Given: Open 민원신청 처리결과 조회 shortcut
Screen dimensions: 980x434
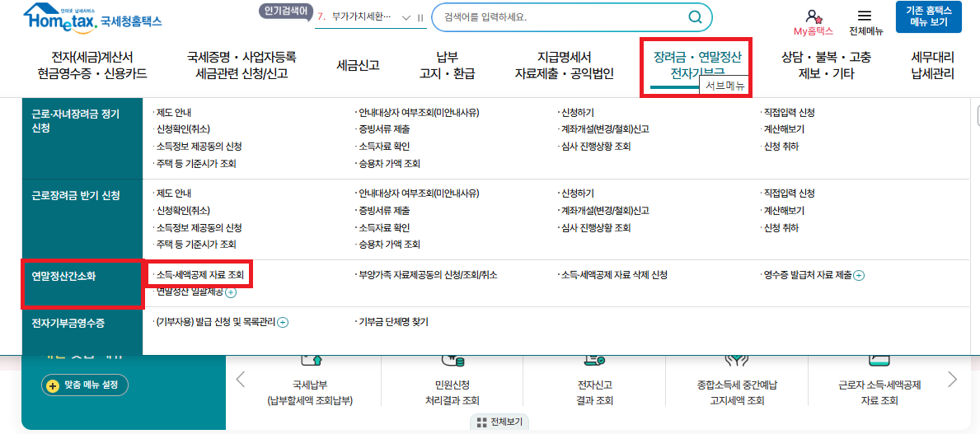Looking at the screenshot, I should click(452, 391).
